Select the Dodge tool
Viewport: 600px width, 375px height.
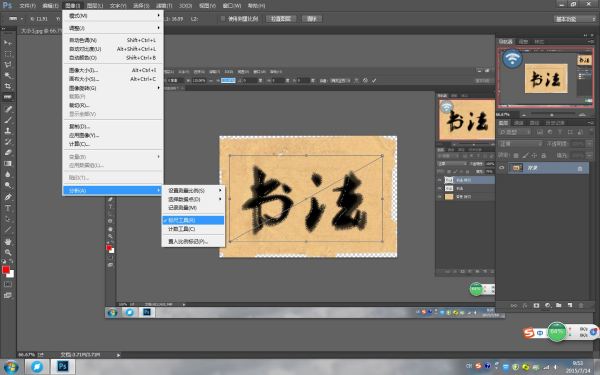coord(8,185)
